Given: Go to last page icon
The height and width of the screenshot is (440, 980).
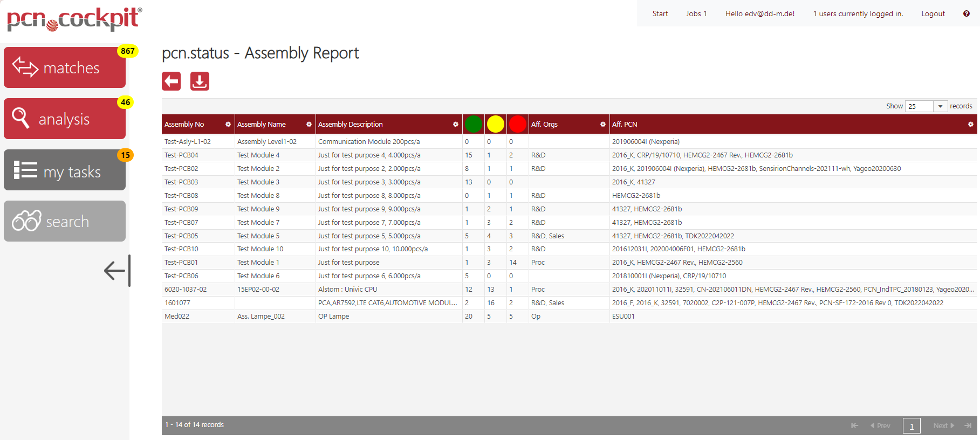Looking at the screenshot, I should (x=968, y=425).
